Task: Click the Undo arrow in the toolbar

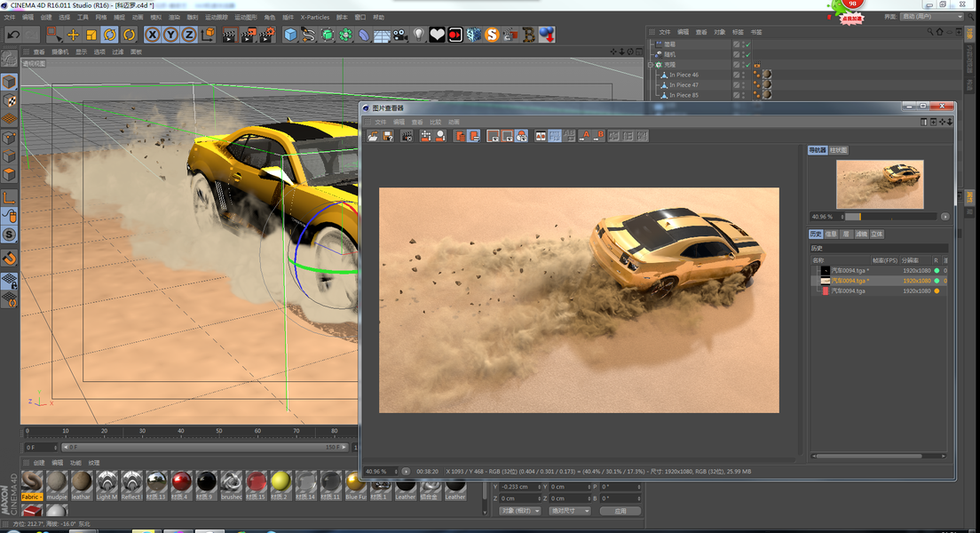Action: point(12,35)
